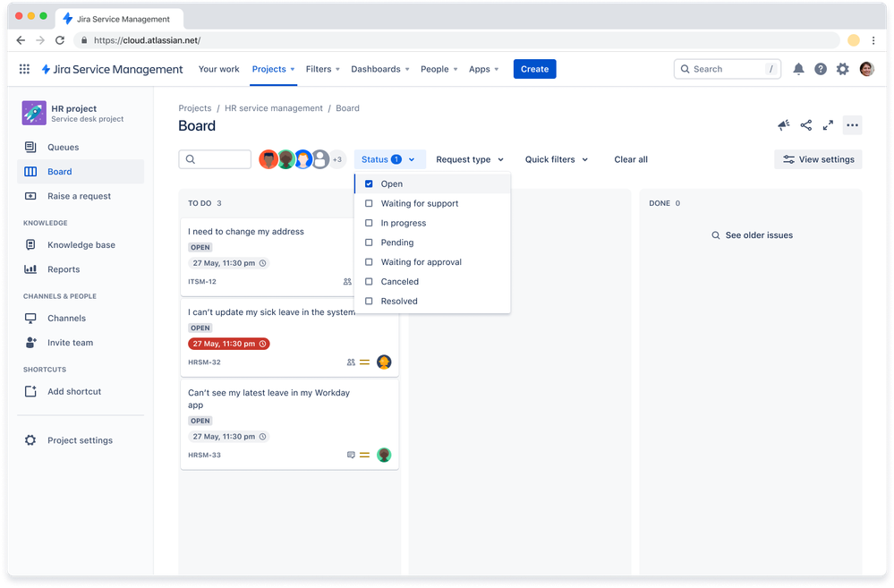Filter by the grey unassigned avatar

point(321,159)
